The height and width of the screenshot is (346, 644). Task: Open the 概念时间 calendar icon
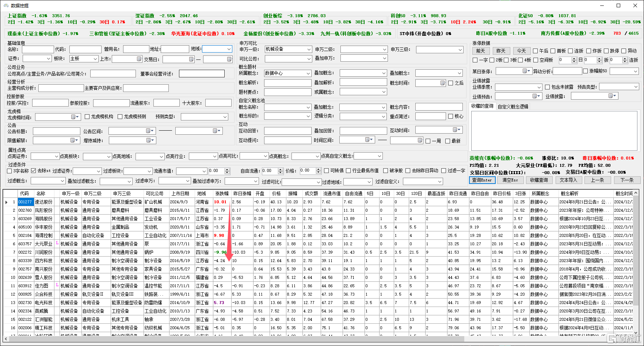point(442,83)
